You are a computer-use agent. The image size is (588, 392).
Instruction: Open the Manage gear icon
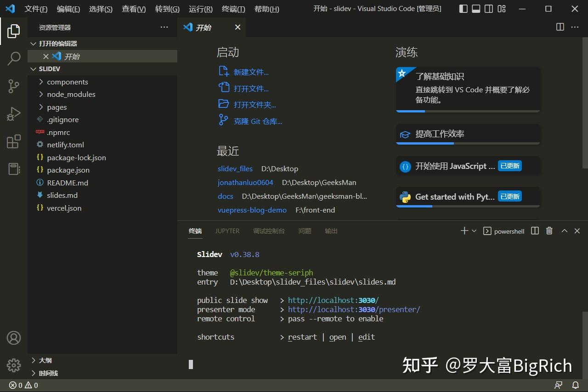click(13, 365)
